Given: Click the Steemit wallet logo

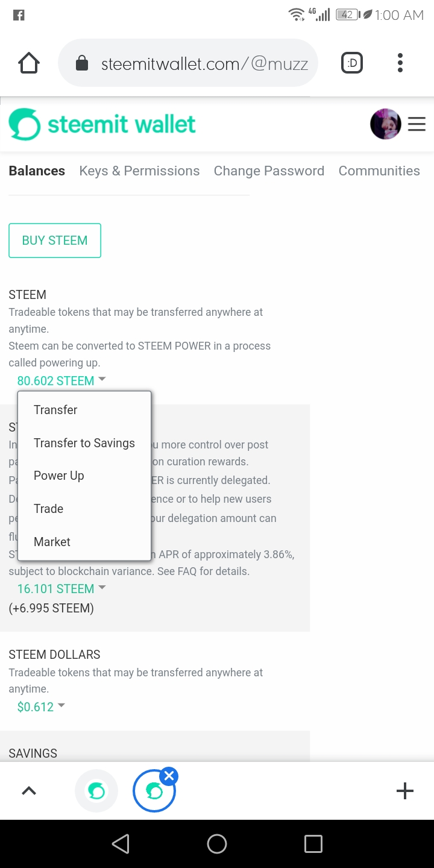Looking at the screenshot, I should pyautogui.click(x=102, y=124).
